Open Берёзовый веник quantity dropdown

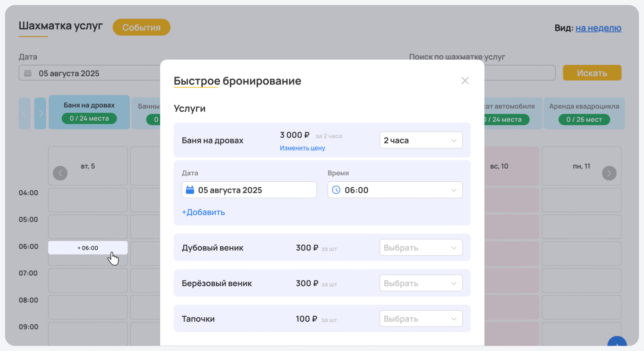(421, 283)
